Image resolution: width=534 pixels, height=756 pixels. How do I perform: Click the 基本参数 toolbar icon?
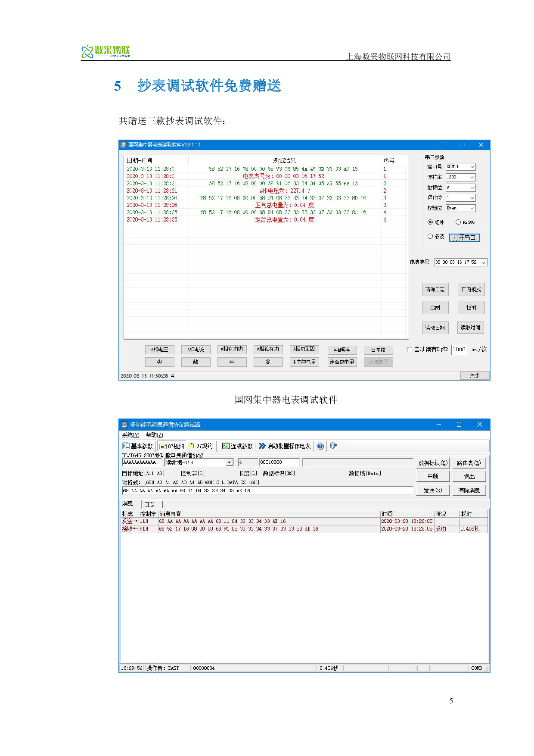(137, 446)
